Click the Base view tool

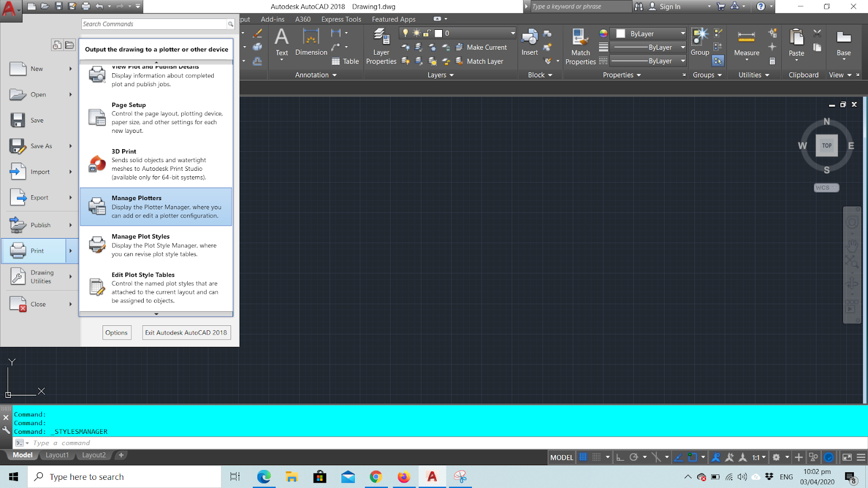[844, 43]
